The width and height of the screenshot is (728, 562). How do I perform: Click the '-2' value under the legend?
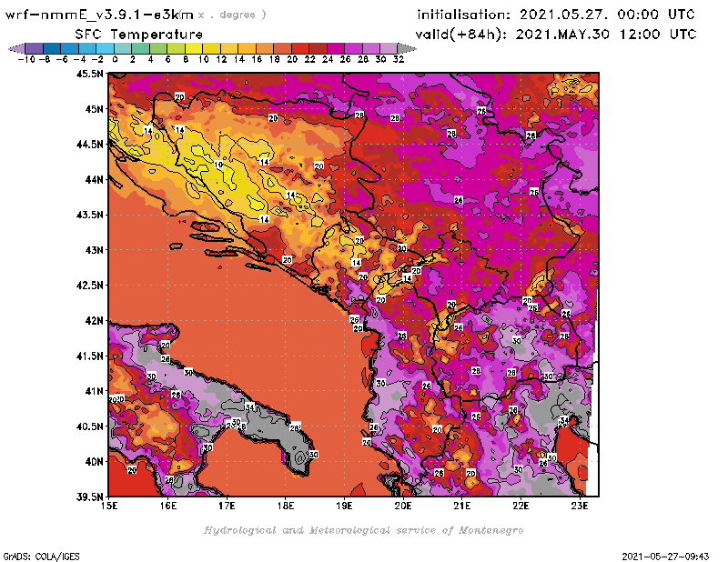tap(97, 60)
